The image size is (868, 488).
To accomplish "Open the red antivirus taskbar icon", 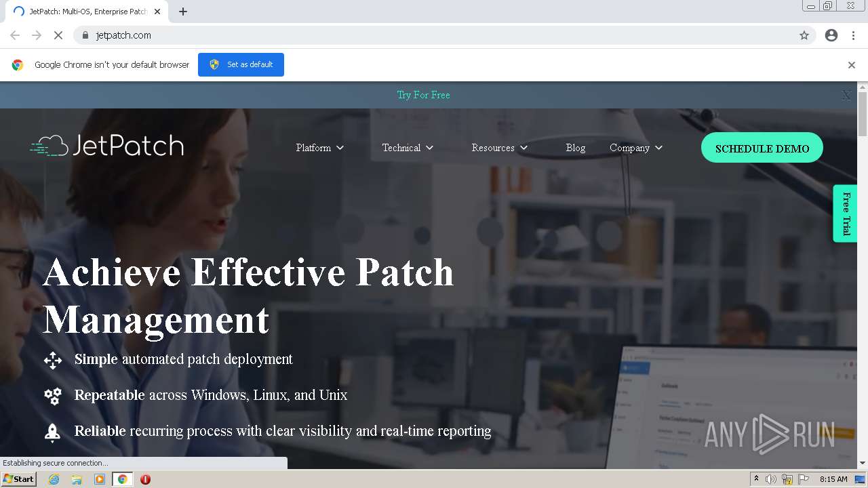I will (145, 479).
